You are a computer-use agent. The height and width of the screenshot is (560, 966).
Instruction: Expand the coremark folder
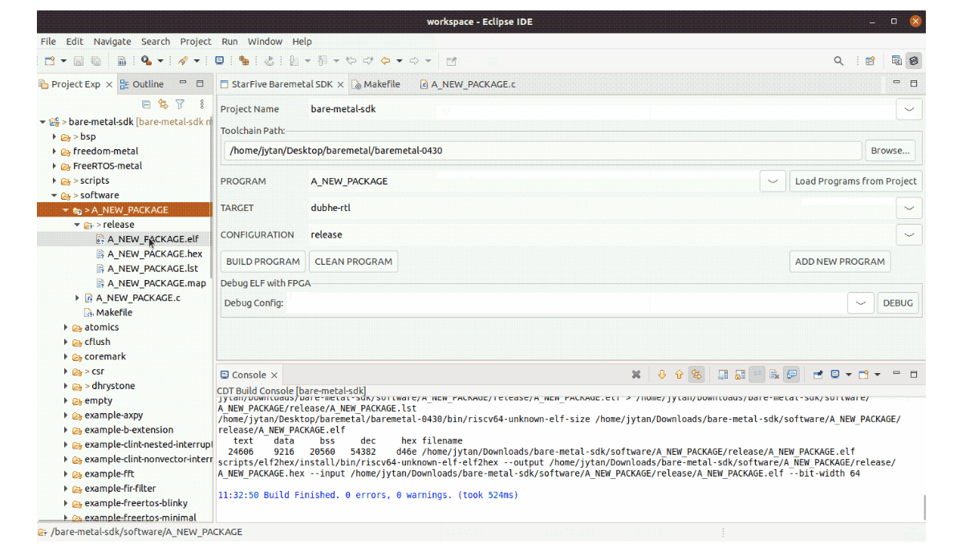coord(66,356)
